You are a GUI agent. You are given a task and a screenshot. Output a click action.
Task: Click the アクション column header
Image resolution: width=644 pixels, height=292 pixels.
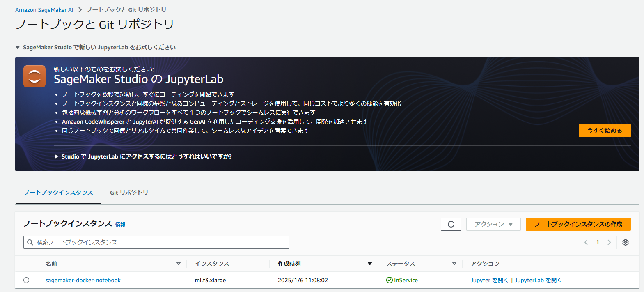click(x=485, y=264)
